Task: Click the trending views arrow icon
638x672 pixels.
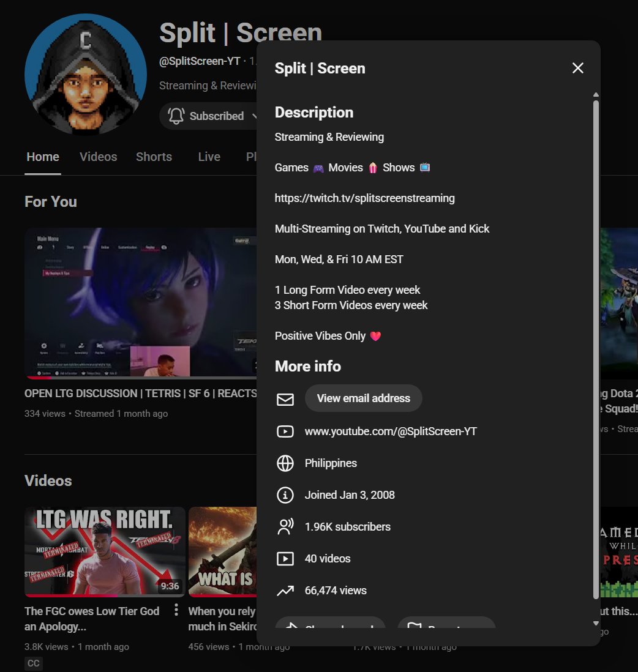Action: (x=285, y=591)
